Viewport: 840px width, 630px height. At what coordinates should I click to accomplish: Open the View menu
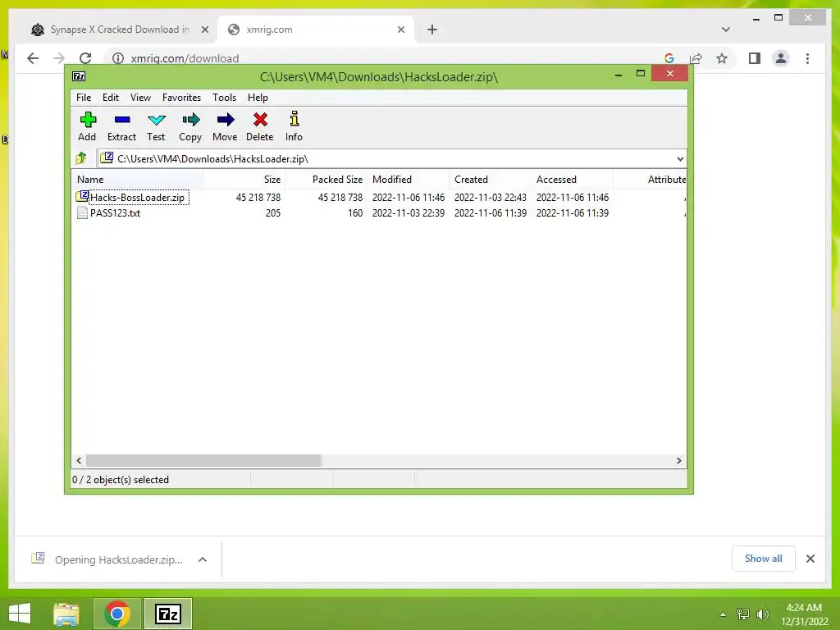click(140, 98)
